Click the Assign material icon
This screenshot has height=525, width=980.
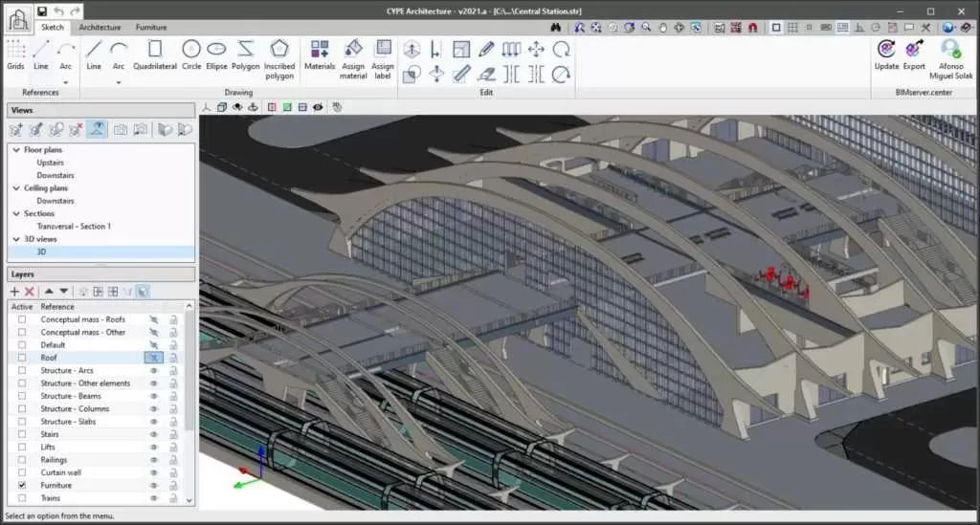click(353, 55)
